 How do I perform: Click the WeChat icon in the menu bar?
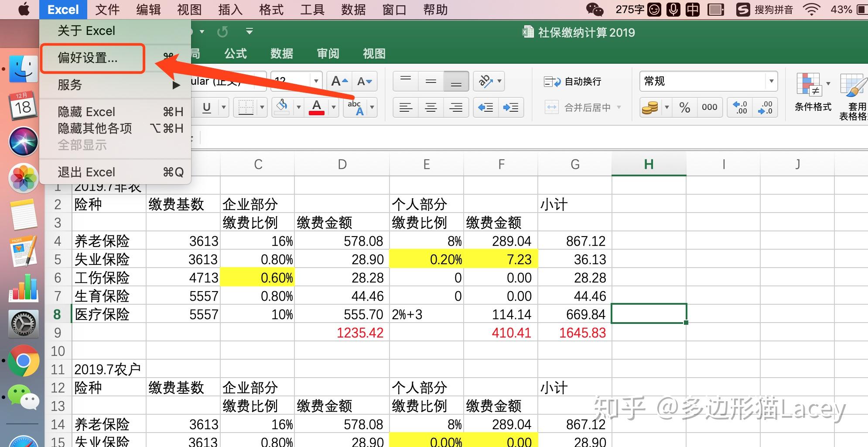595,9
